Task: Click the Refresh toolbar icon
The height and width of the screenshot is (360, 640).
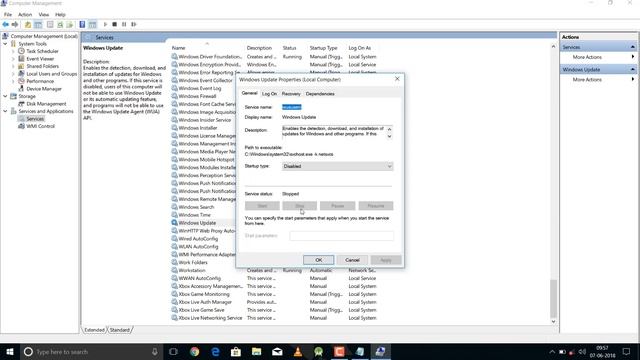Action: point(60,24)
